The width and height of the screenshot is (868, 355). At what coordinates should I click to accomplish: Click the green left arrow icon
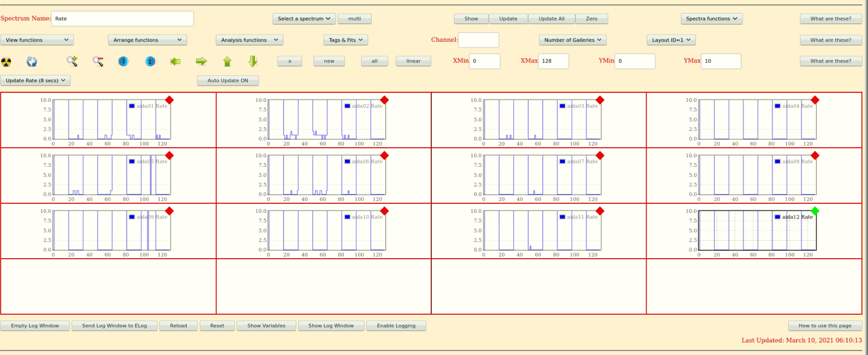click(176, 62)
